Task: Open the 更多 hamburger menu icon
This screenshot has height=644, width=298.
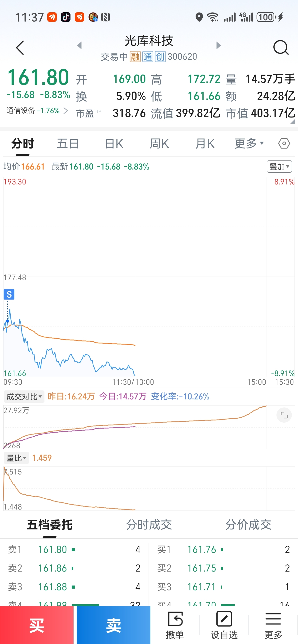Action: point(273,624)
